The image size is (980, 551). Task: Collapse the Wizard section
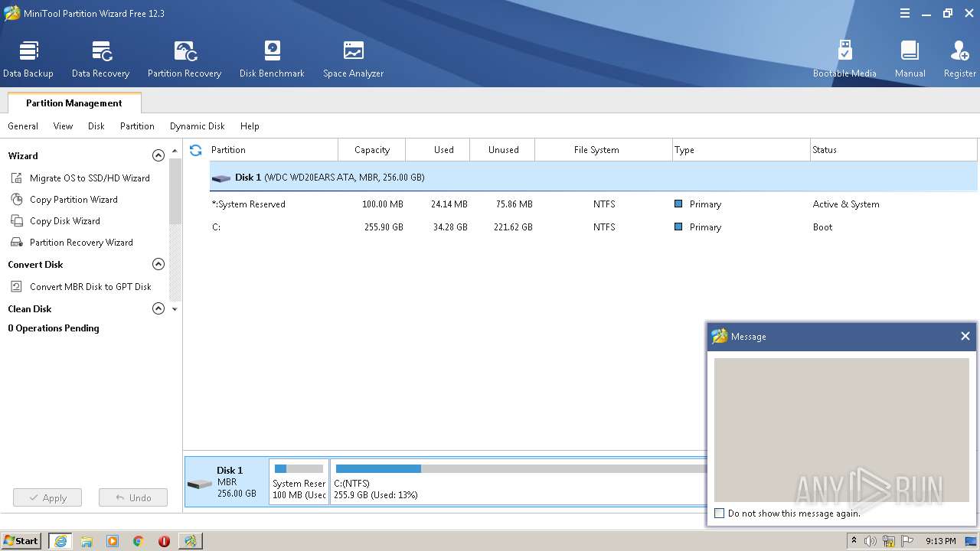(158, 155)
